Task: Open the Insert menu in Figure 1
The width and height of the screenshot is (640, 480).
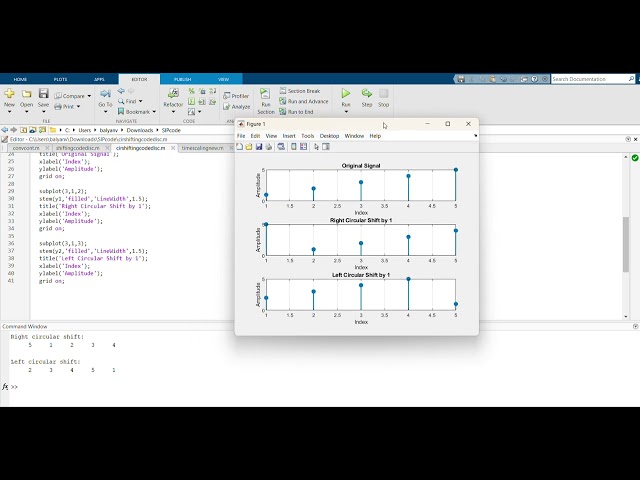Action: [x=289, y=136]
